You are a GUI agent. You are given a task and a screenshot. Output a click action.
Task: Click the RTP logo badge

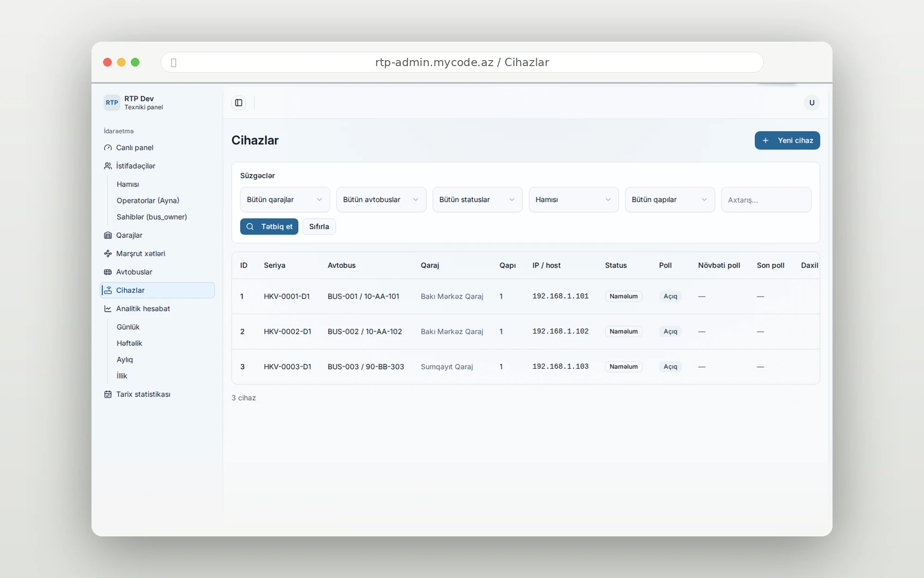tap(112, 103)
